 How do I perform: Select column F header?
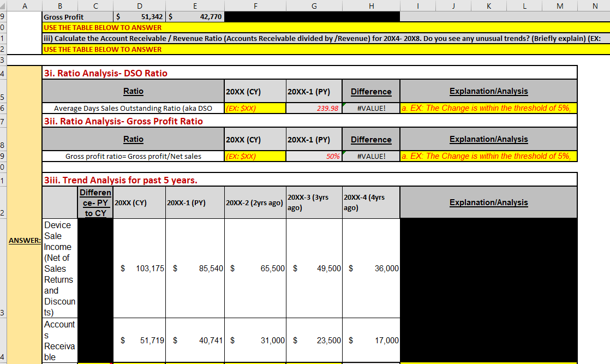coord(255,6)
